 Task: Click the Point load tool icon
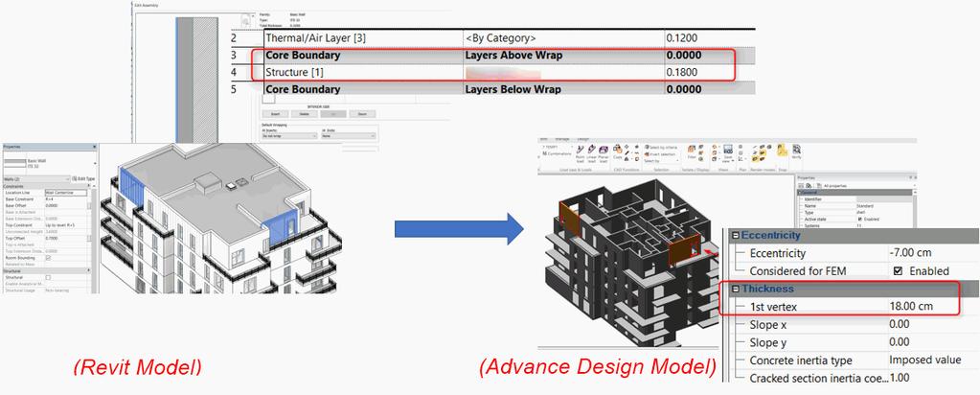click(x=580, y=150)
